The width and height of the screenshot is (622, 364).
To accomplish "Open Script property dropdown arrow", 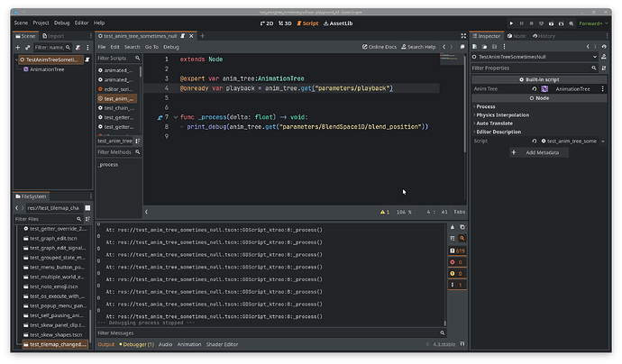I will point(603,141).
